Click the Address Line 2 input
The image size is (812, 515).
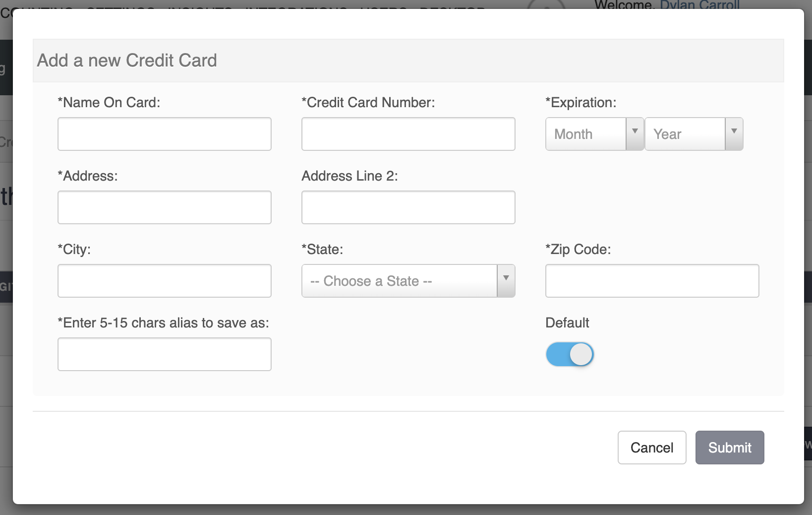pos(408,207)
